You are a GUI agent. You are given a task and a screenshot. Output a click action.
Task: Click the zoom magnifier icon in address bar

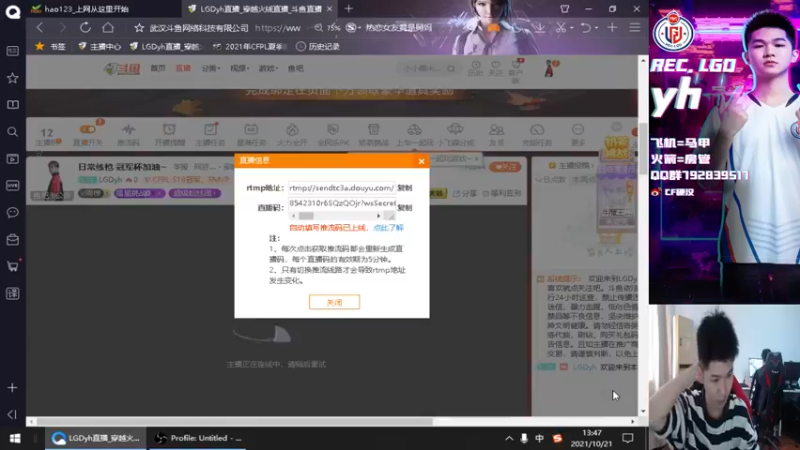319,28
